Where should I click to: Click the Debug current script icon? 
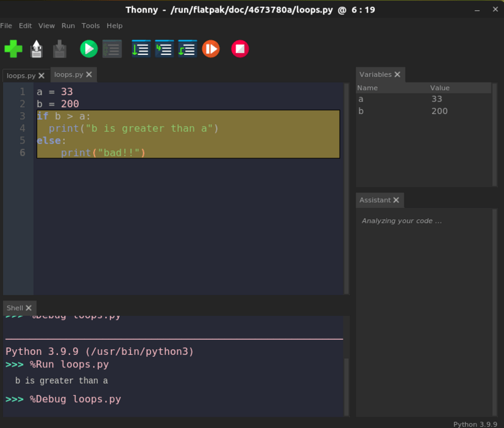coord(112,49)
